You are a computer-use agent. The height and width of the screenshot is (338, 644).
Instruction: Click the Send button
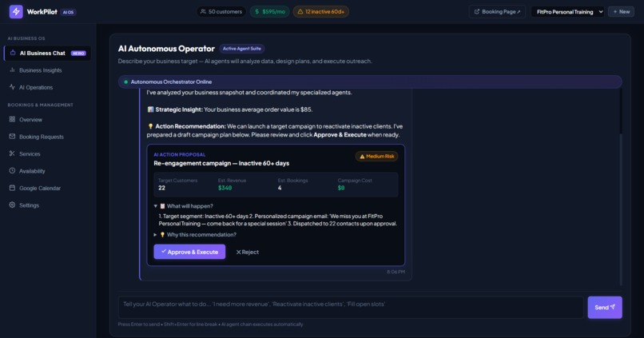(605, 307)
